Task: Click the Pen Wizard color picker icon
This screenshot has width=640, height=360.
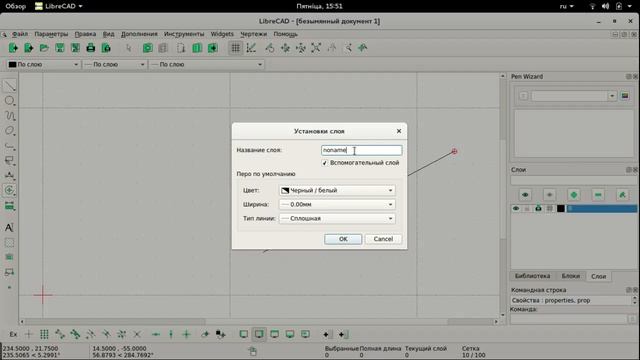Action: [x=624, y=96]
